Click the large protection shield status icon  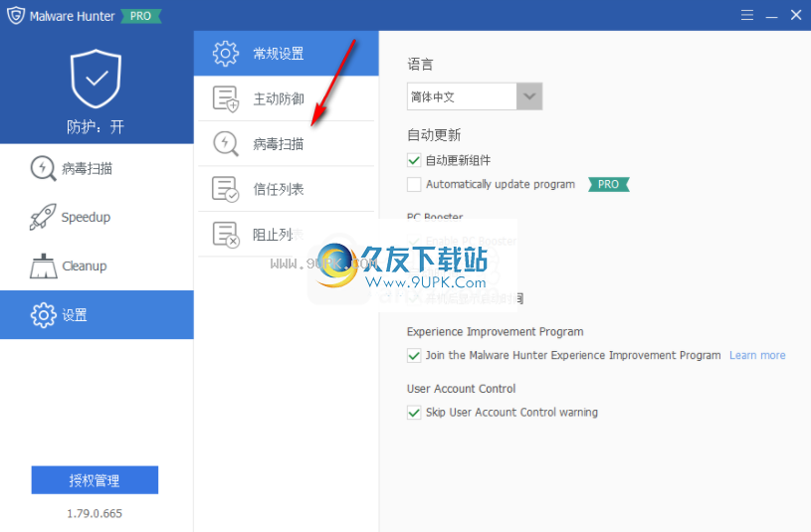click(96, 79)
